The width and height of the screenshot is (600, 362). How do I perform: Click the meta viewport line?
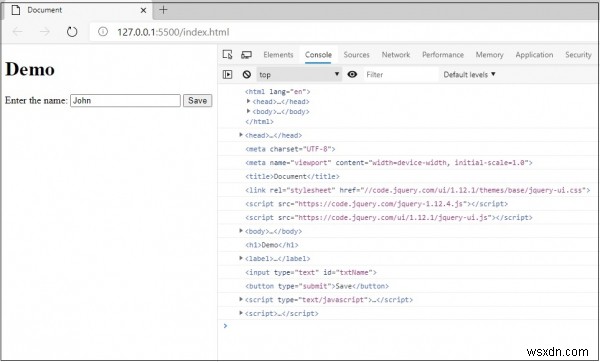point(389,163)
